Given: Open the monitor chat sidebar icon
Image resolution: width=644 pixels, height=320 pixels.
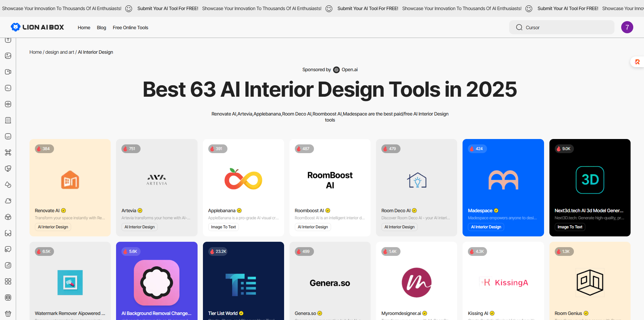Looking at the screenshot, I should [8, 169].
